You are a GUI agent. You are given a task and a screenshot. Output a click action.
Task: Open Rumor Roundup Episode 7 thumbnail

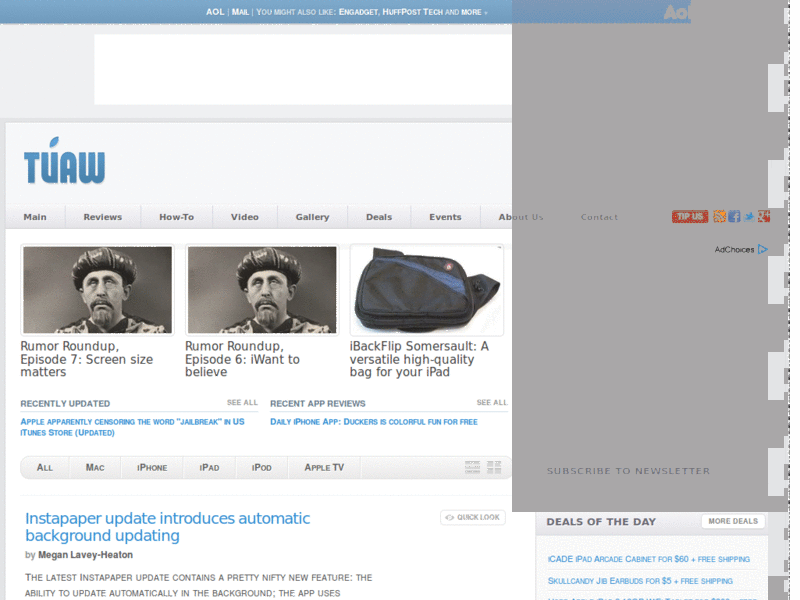[97, 290]
